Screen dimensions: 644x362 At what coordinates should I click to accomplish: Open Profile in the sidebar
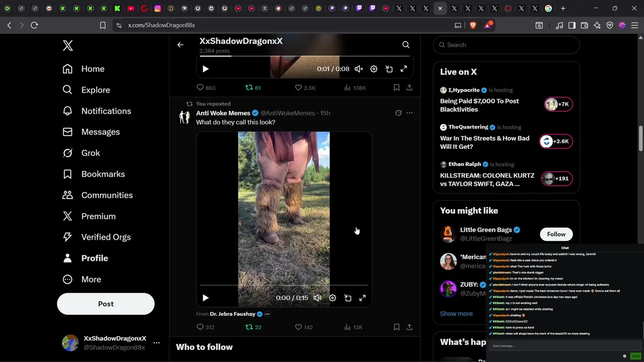85,258
